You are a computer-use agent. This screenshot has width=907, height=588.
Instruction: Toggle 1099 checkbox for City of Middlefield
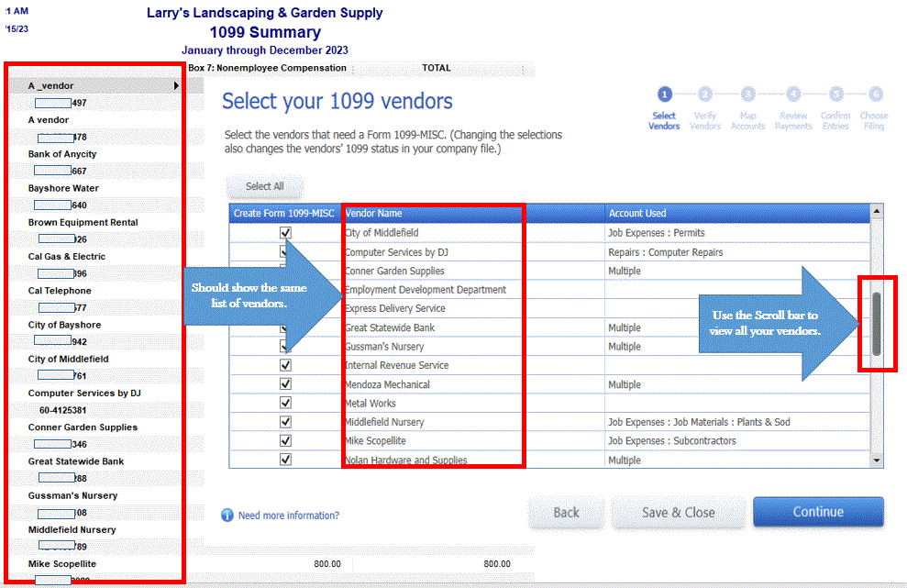[285, 233]
